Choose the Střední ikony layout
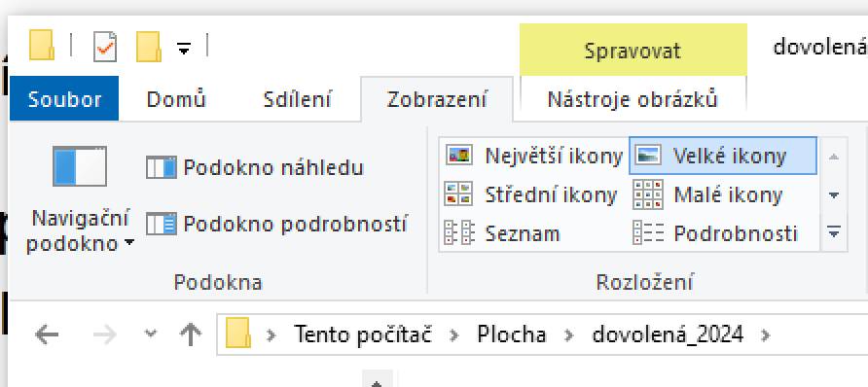Screen dimensions: 868x387 531,194
